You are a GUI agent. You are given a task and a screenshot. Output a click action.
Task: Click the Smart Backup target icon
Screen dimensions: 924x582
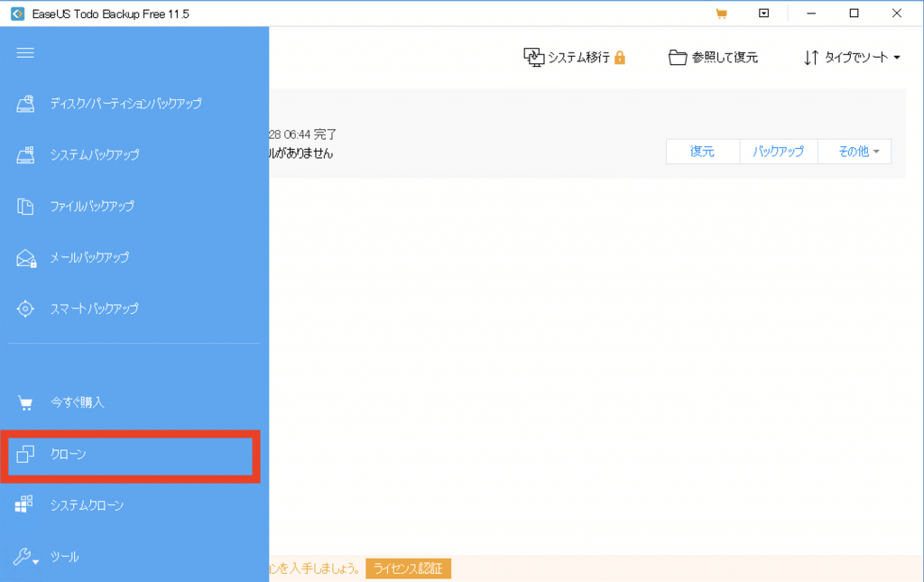tap(25, 309)
